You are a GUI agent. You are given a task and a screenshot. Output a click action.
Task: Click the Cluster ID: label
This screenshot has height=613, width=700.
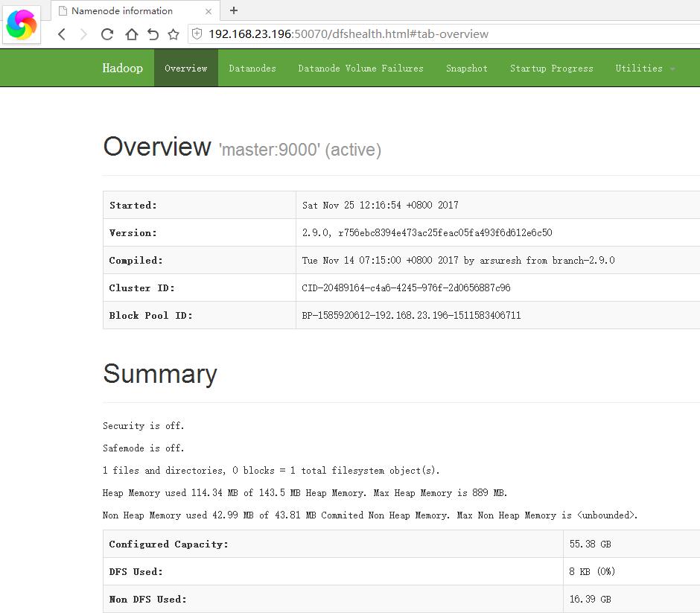pyautogui.click(x=141, y=288)
